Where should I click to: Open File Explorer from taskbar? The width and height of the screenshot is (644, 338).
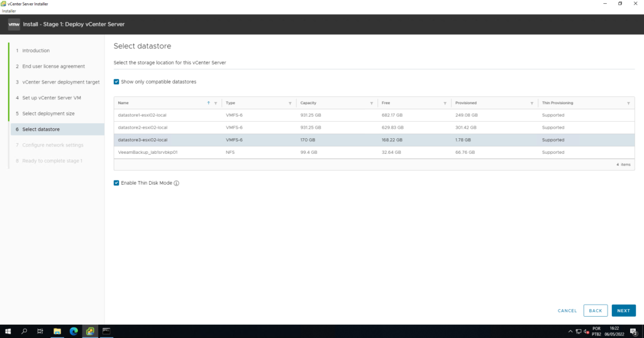pos(57,331)
